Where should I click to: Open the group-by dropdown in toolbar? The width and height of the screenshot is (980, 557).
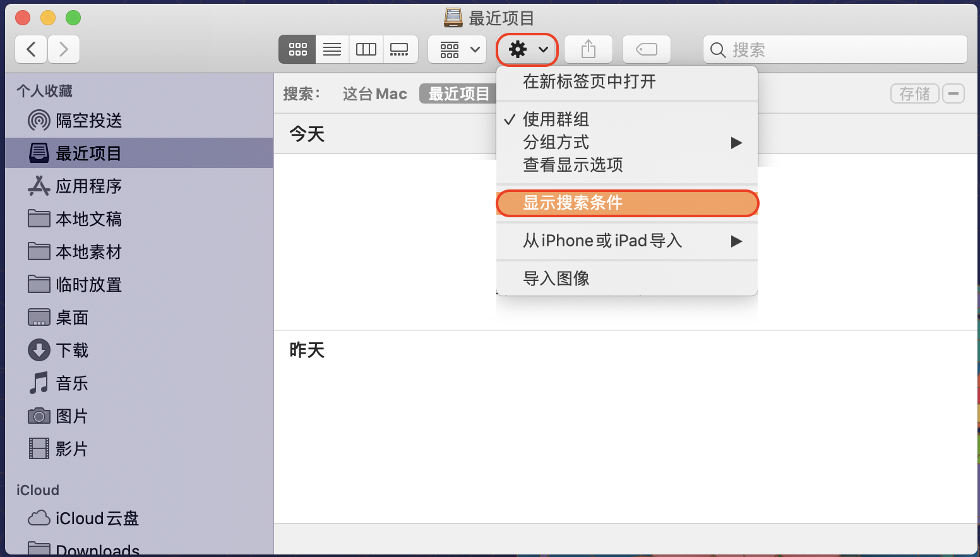[457, 49]
